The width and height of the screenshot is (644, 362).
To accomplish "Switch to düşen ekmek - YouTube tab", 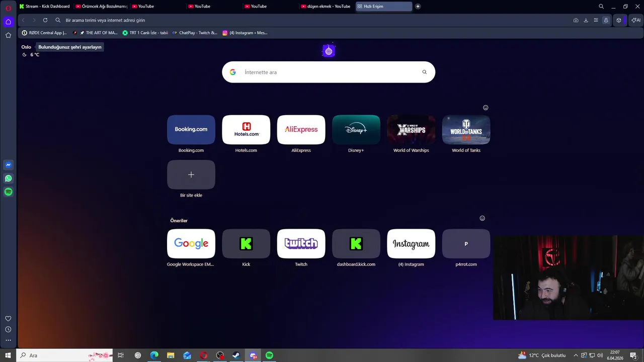I will coord(326,7).
